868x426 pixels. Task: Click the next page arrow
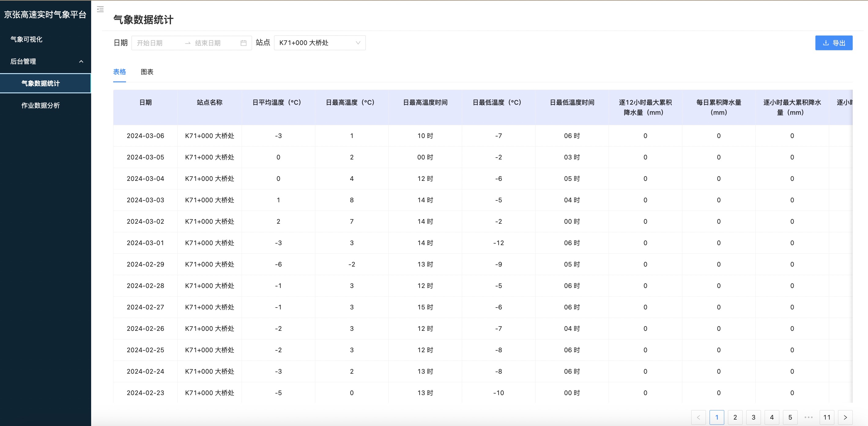point(845,417)
